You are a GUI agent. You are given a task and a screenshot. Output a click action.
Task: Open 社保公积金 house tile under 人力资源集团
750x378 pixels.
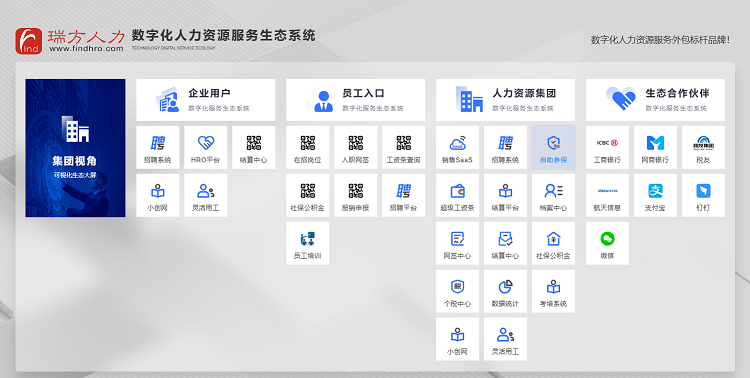pos(553,243)
